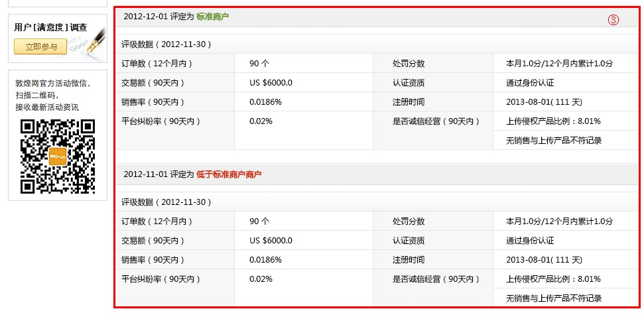Click the 2012-12-01 评定为 header text

(x=159, y=17)
